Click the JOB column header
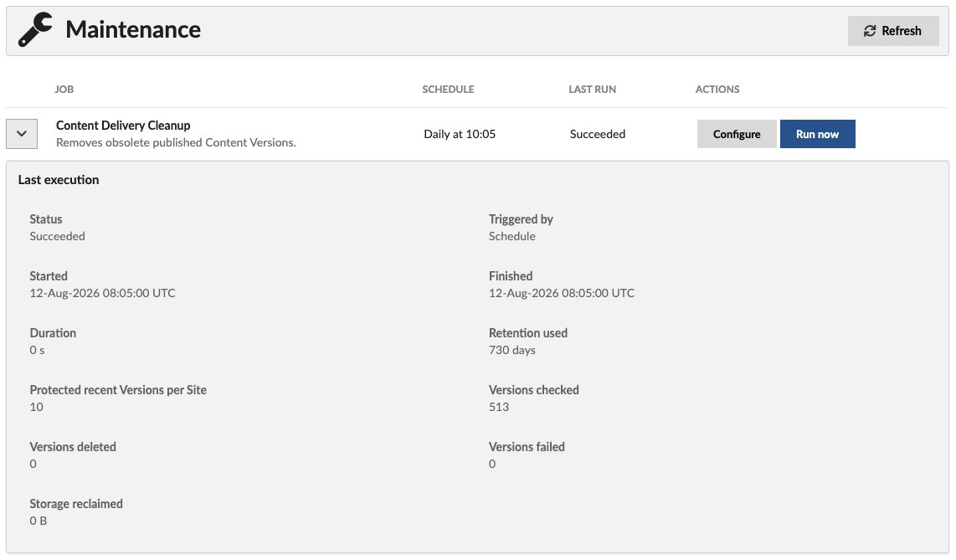956x560 pixels. (64, 89)
